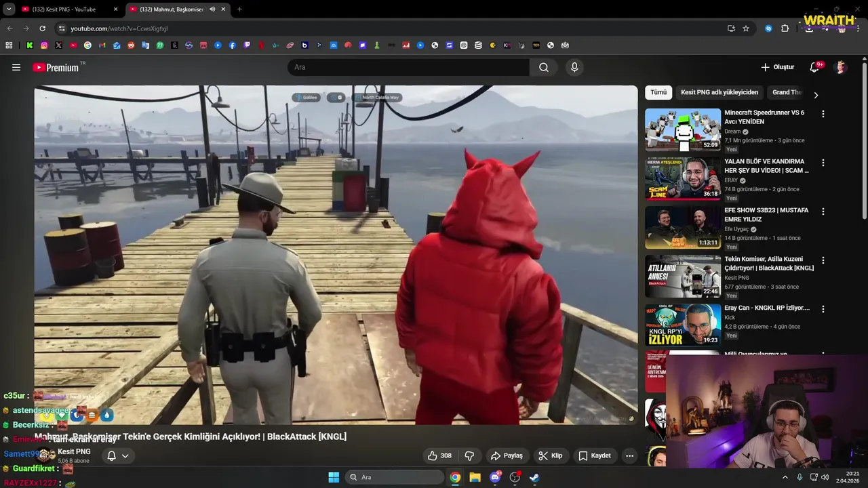
Task: Open a new browser tab
Action: [239, 9]
